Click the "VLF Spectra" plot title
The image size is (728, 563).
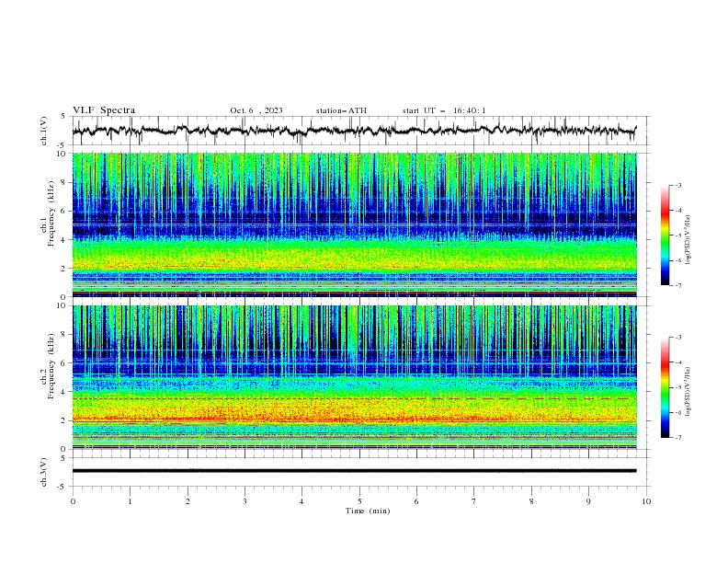pyautogui.click(x=104, y=110)
